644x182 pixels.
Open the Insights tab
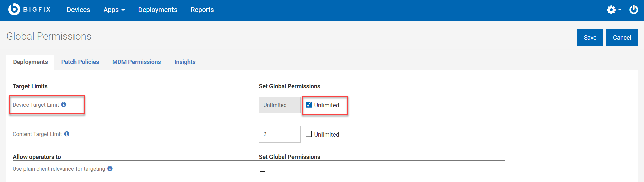(x=185, y=62)
